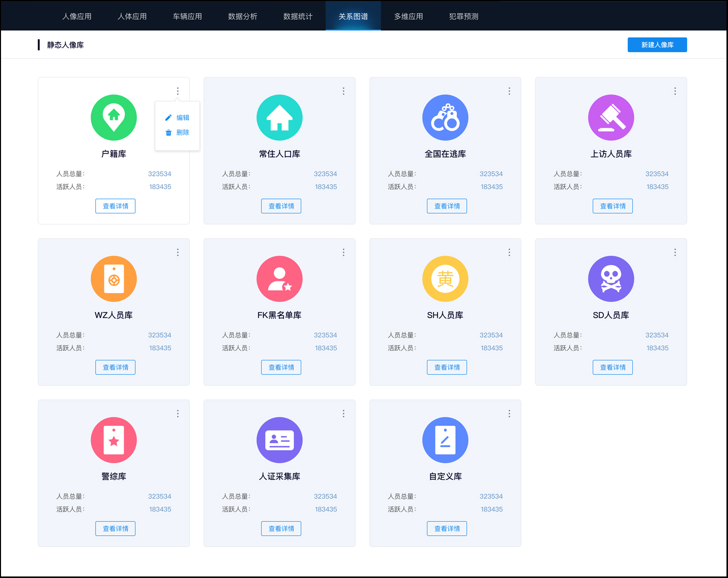Click the 新建人像库 button
The height and width of the screenshot is (578, 728).
click(657, 45)
